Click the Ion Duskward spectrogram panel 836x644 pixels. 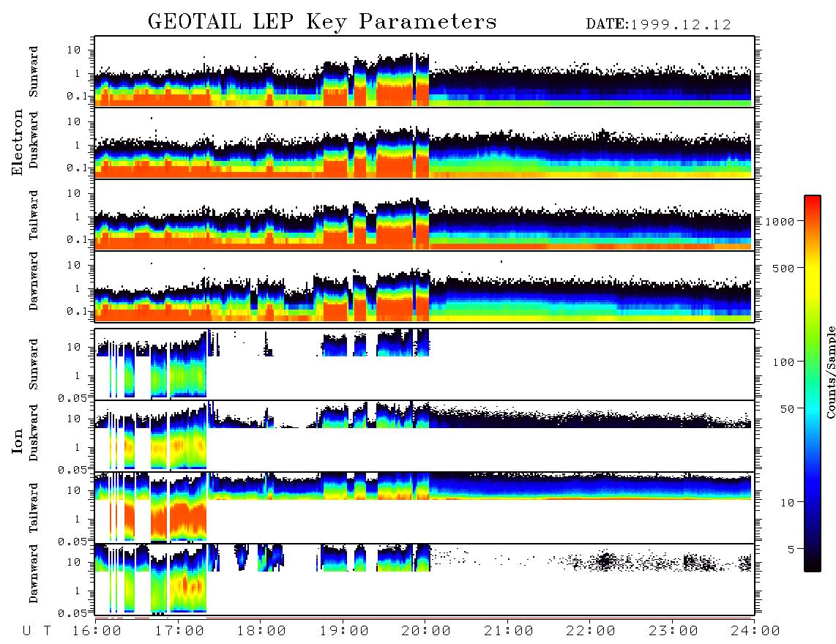[425, 436]
